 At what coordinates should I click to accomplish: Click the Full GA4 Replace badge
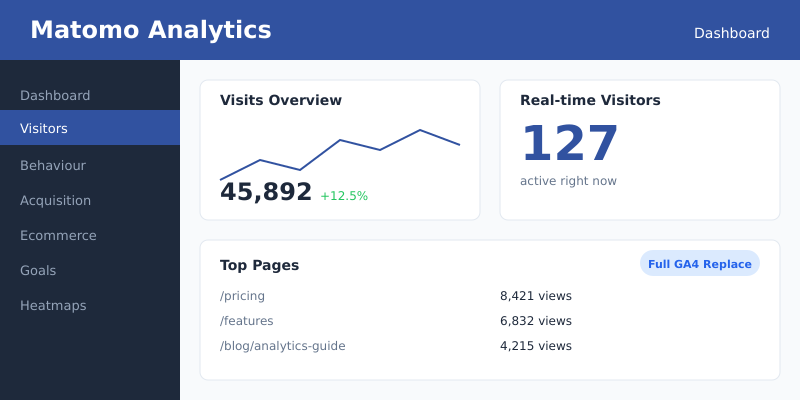699,264
